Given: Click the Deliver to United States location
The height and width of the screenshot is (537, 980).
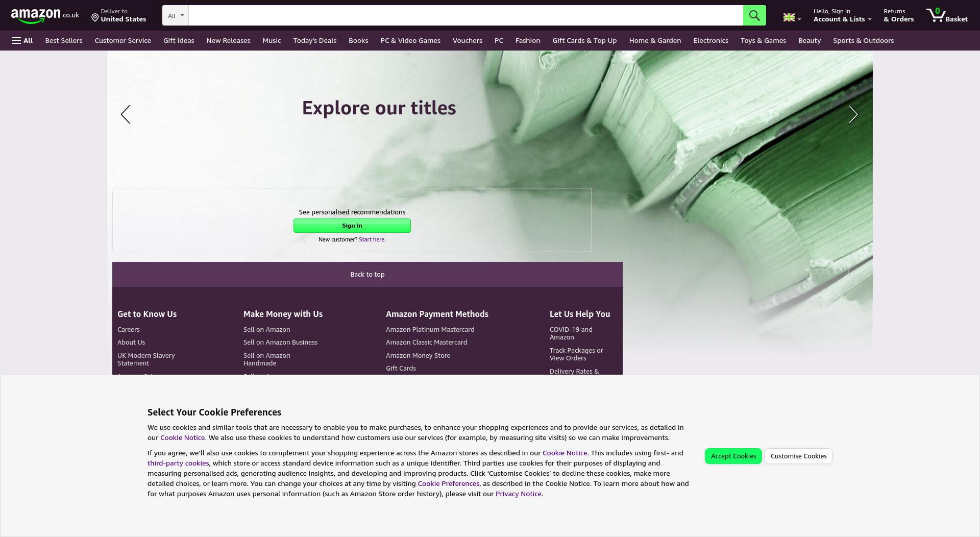Looking at the screenshot, I should [118, 15].
